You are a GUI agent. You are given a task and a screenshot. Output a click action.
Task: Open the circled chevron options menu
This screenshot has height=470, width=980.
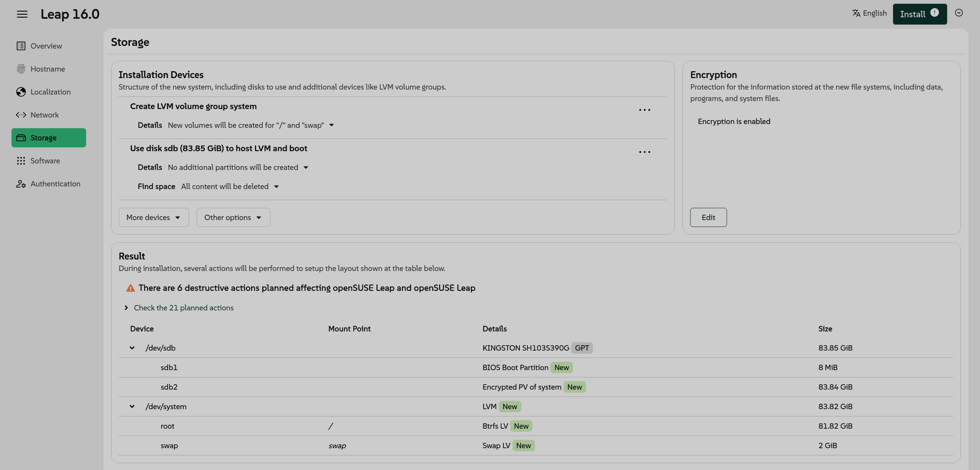[x=959, y=13]
